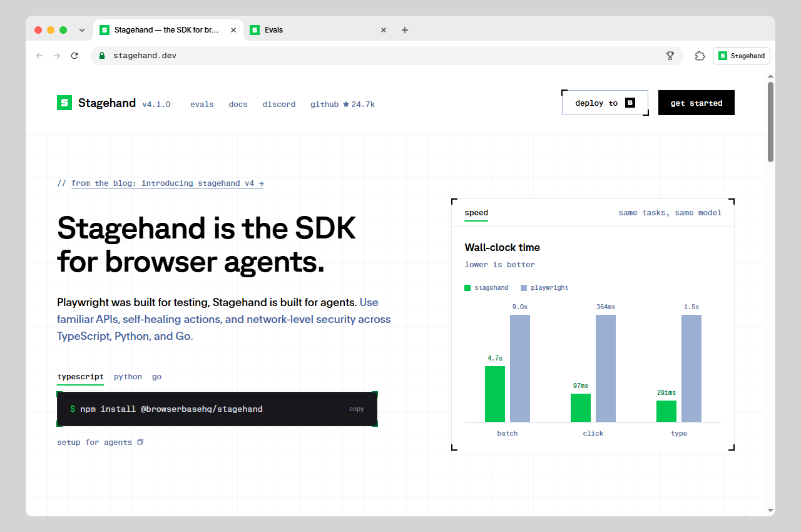Viewport: 801px width, 532px height.
Task: Click the Stagehand logo icon in header
Action: (x=64, y=103)
